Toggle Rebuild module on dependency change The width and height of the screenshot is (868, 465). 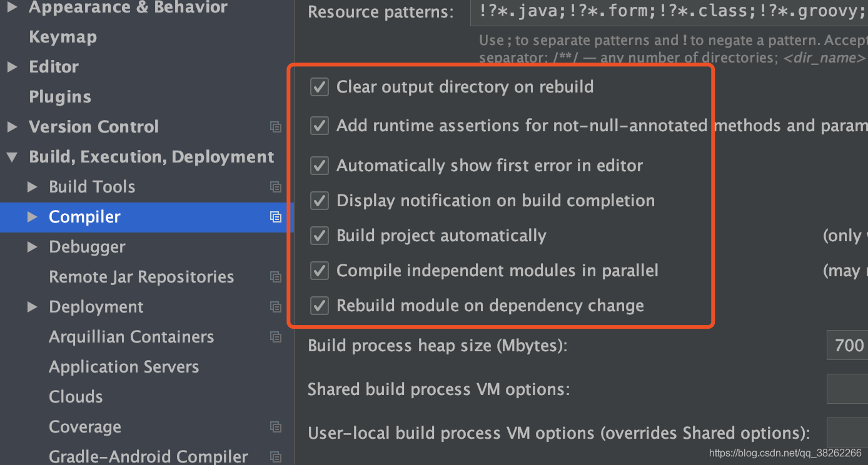[x=320, y=306]
